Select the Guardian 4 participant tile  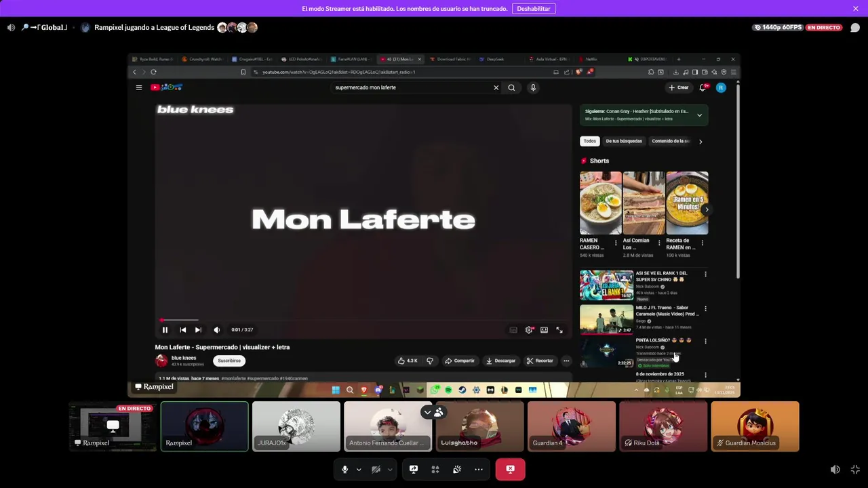tap(572, 426)
